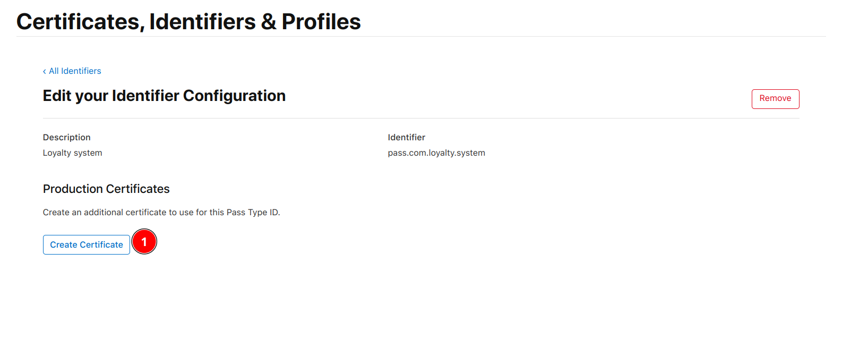The width and height of the screenshot is (868, 355).
Task: Remove this identifier with the Remove button
Action: coord(775,99)
